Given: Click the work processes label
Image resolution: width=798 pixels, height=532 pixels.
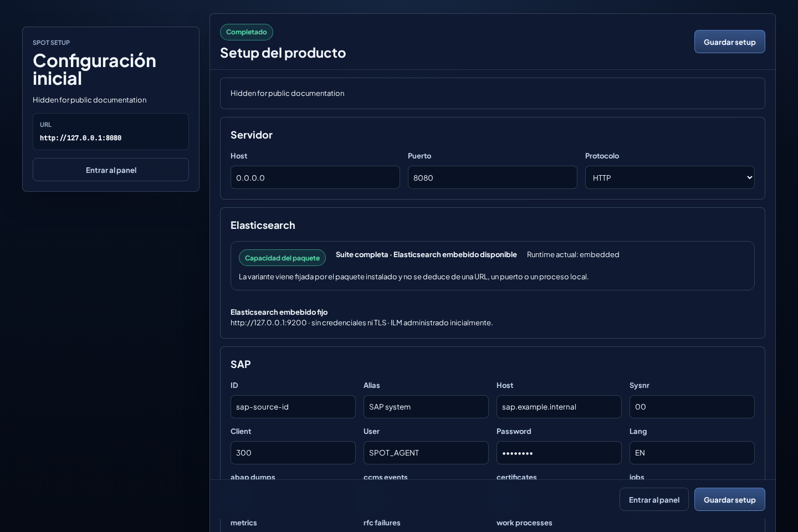Looking at the screenshot, I should 524,523.
